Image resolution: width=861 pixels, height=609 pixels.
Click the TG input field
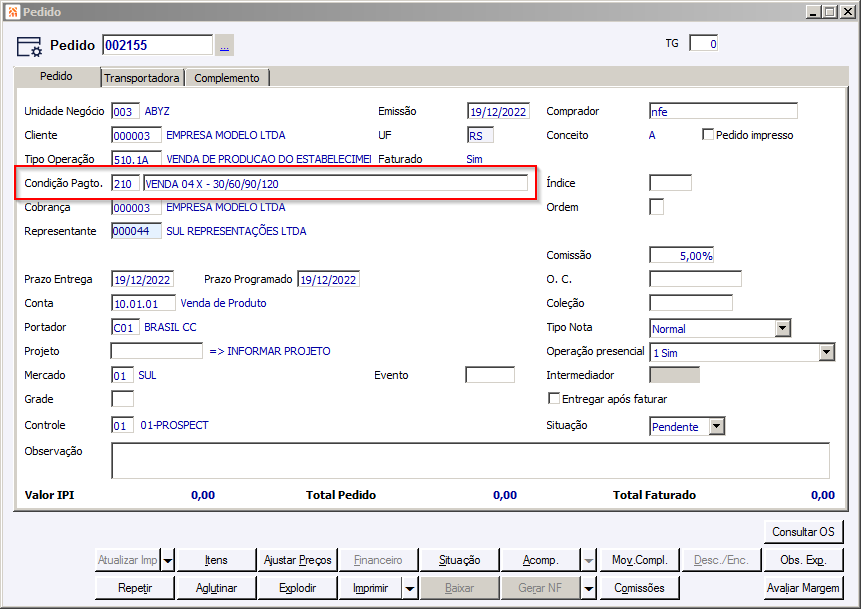pos(703,43)
